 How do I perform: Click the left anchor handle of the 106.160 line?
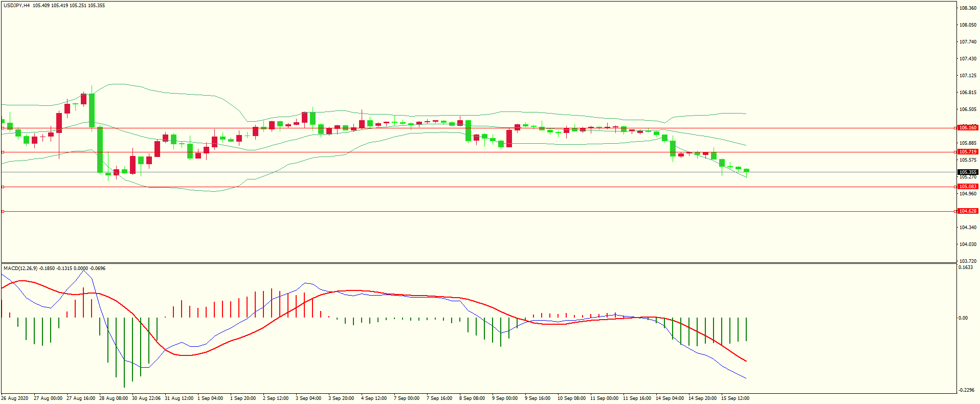[x=3, y=128]
